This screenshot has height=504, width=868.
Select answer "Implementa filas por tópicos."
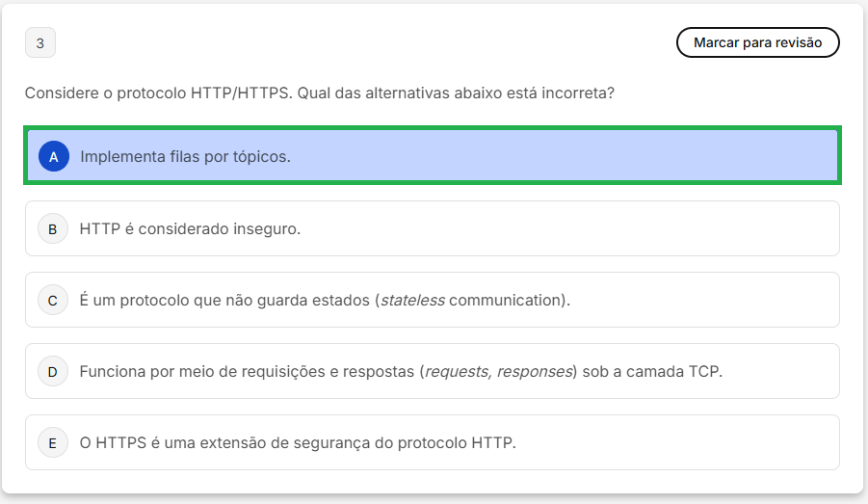(x=185, y=156)
